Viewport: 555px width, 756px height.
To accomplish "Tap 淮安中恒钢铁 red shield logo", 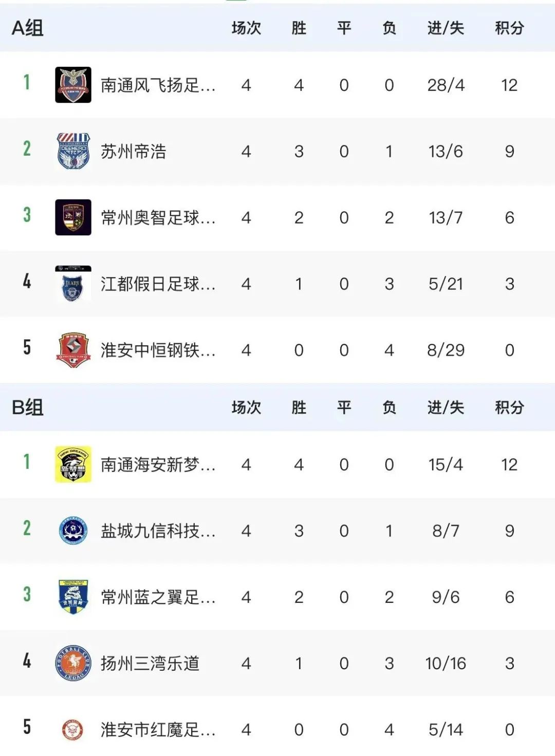I will coord(73,350).
